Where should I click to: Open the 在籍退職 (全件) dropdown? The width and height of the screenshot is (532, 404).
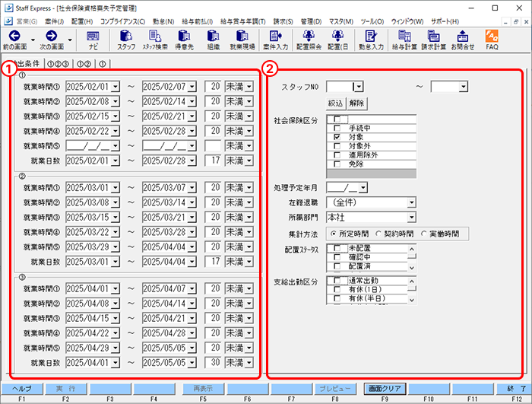pos(411,202)
